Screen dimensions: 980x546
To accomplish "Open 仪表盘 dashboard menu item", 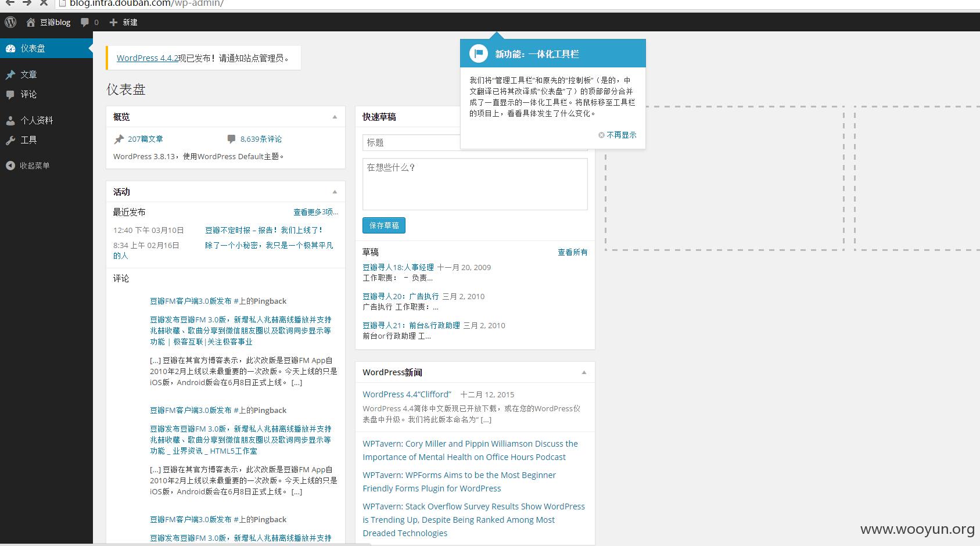I will pos(46,48).
